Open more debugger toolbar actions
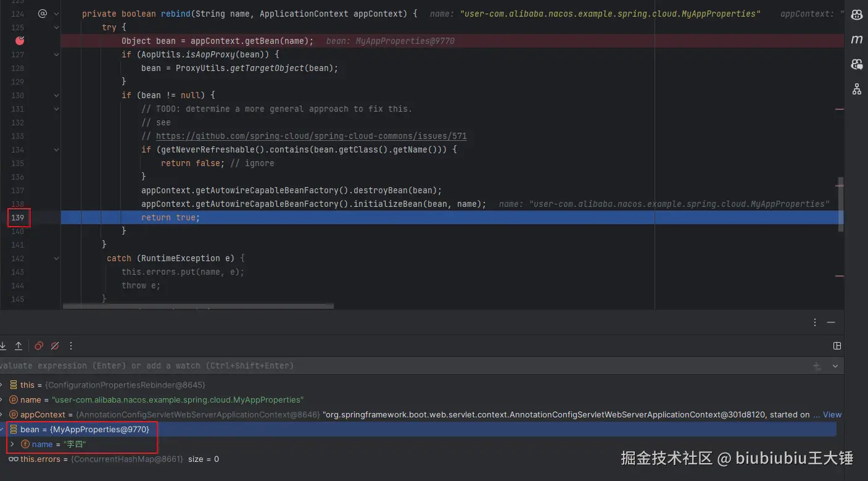 [71, 346]
